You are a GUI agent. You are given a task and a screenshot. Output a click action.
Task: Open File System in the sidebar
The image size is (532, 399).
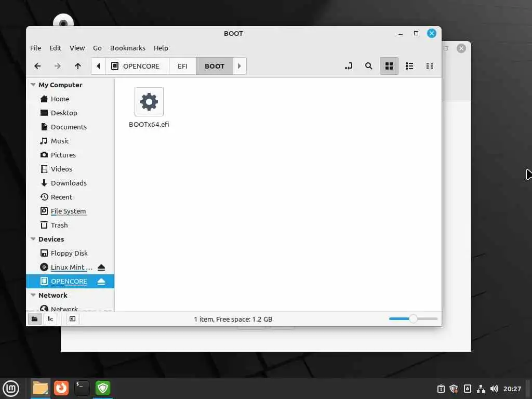70,211
